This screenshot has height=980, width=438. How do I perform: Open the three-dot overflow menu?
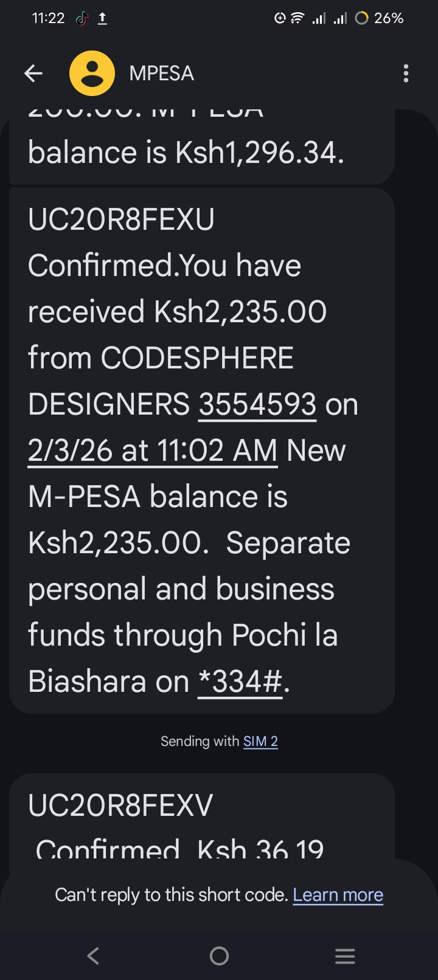click(406, 74)
